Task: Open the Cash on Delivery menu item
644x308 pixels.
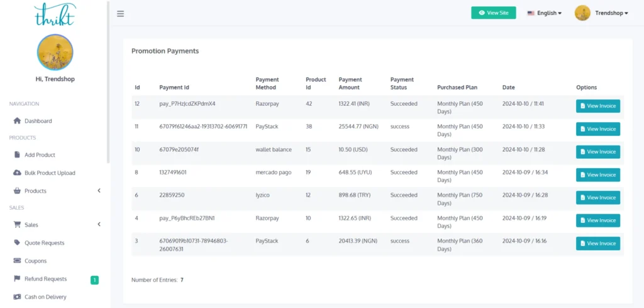Action: pos(45,297)
